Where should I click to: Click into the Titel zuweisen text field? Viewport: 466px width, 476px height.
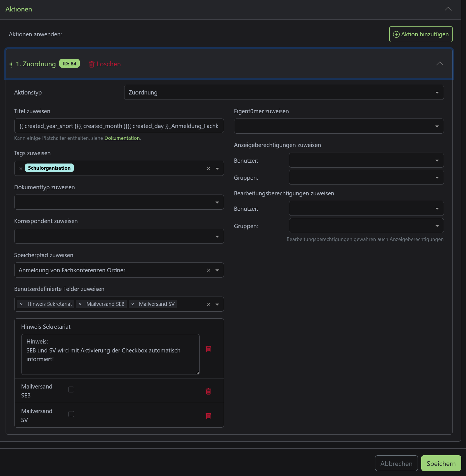pyautogui.click(x=119, y=126)
